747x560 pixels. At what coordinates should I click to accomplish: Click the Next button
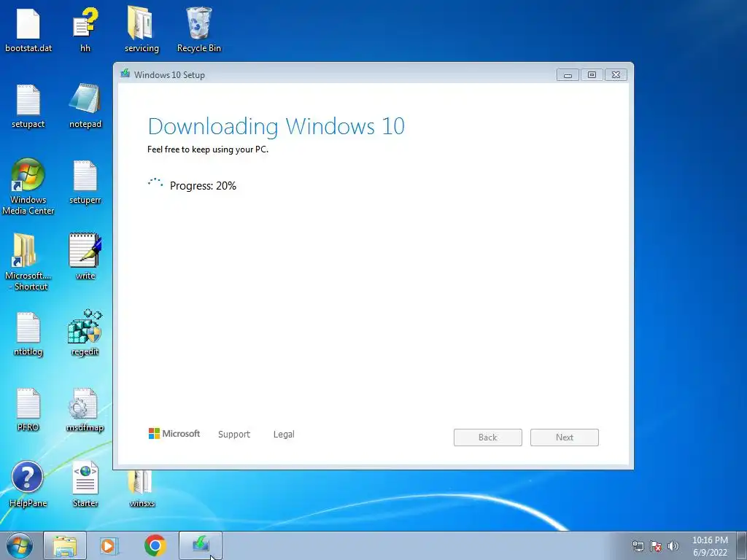[x=565, y=437]
